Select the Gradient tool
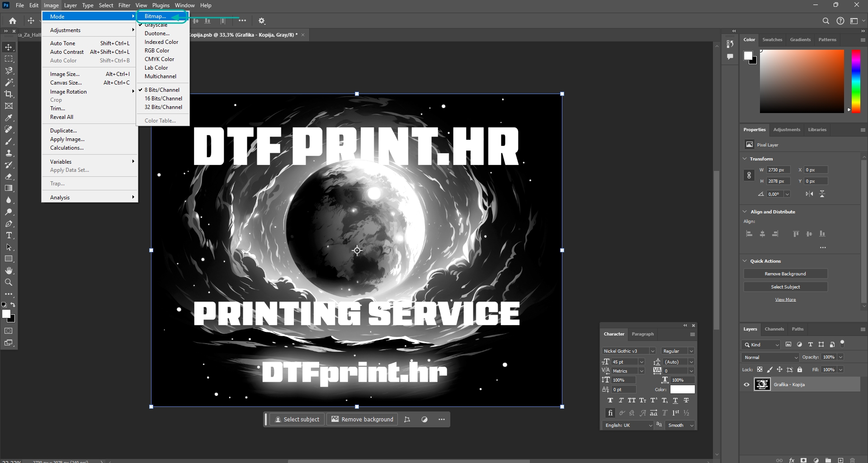868x463 pixels. (9, 188)
